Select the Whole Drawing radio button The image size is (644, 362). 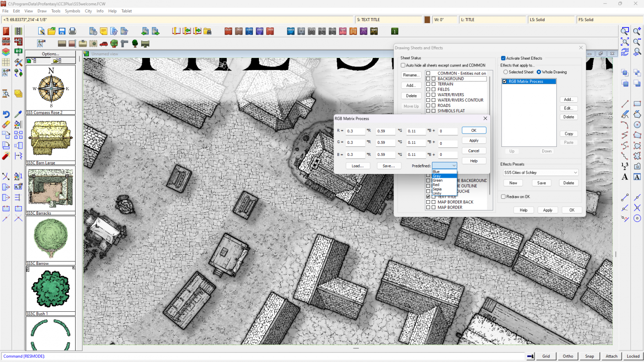click(x=539, y=72)
